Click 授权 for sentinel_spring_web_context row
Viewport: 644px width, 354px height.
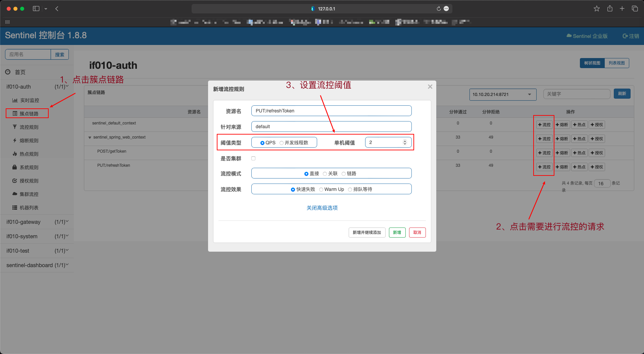click(597, 139)
